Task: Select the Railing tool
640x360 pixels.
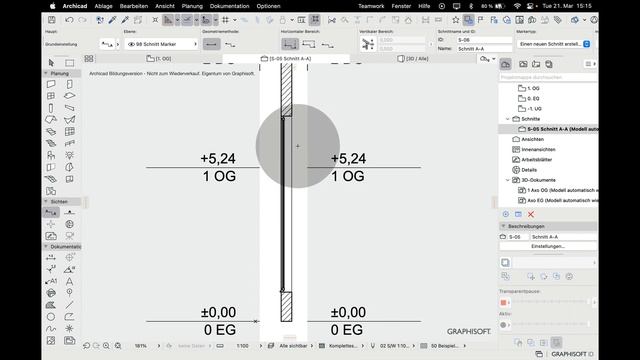Action: pos(70,143)
